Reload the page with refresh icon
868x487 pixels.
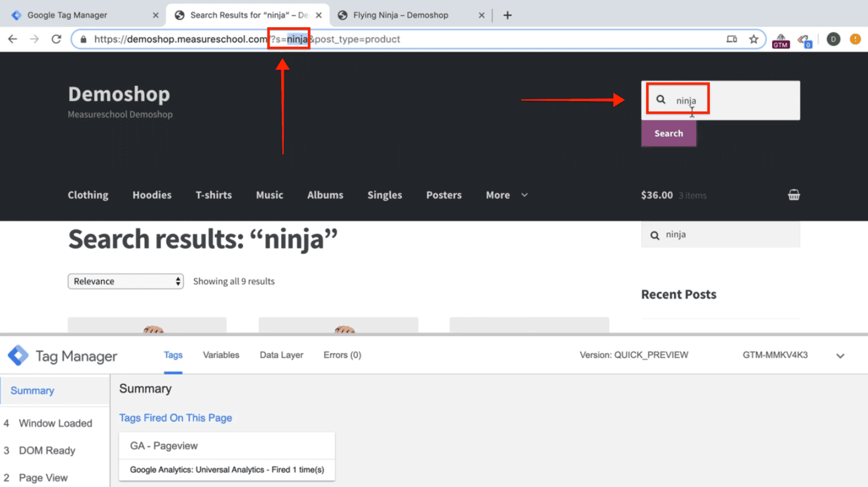coord(56,39)
